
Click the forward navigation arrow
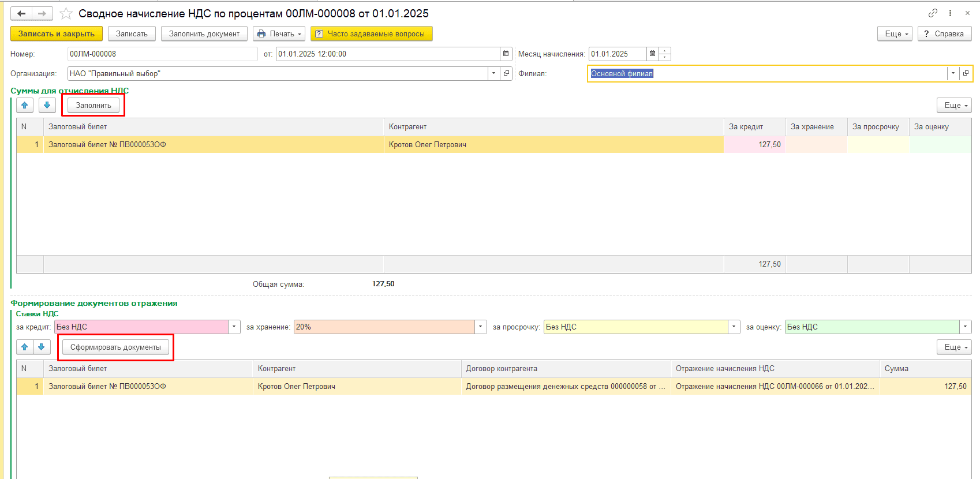point(42,13)
